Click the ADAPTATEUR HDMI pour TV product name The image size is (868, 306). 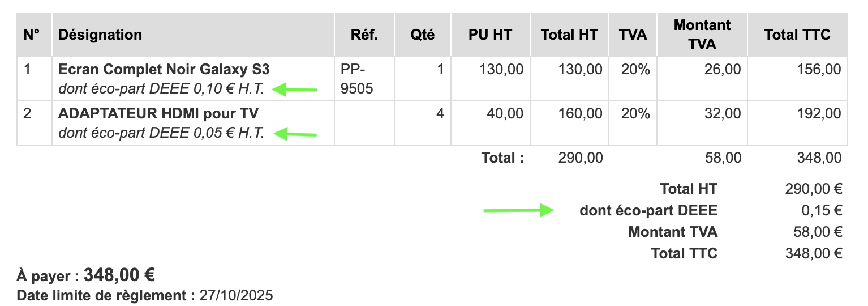[x=158, y=114]
